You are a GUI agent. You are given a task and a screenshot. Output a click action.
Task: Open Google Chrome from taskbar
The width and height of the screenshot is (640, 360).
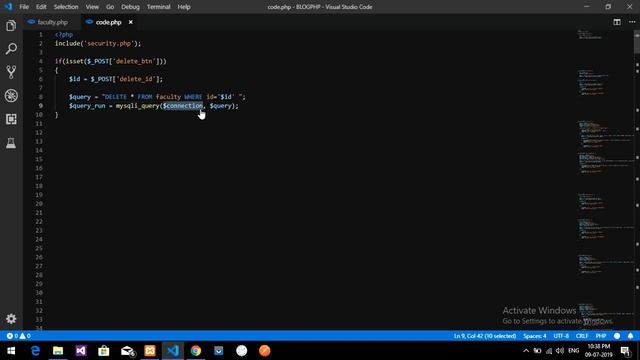tap(196, 351)
